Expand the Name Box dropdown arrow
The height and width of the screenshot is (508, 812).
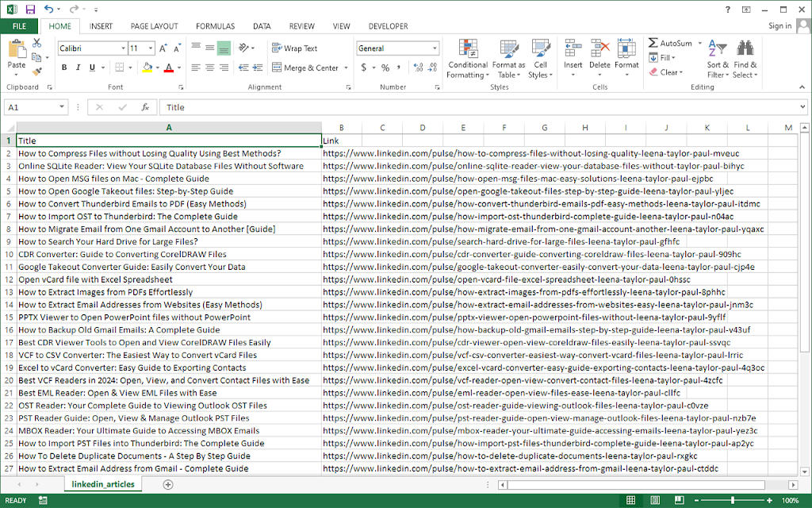[x=62, y=107]
